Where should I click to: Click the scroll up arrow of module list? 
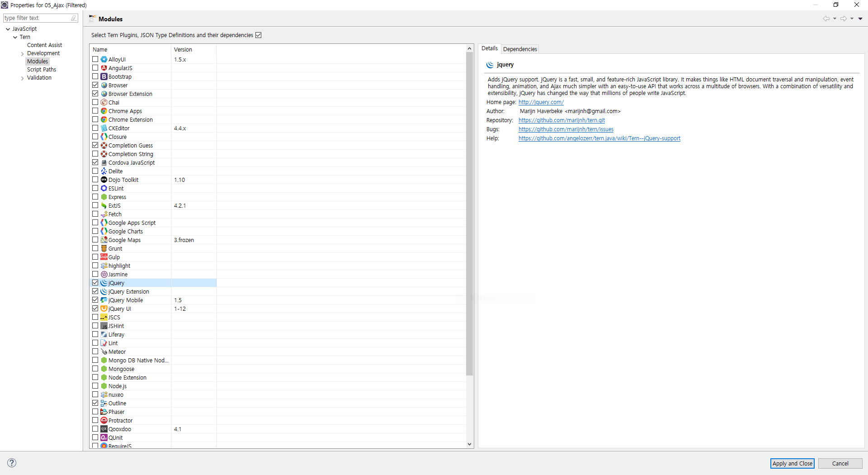point(469,48)
